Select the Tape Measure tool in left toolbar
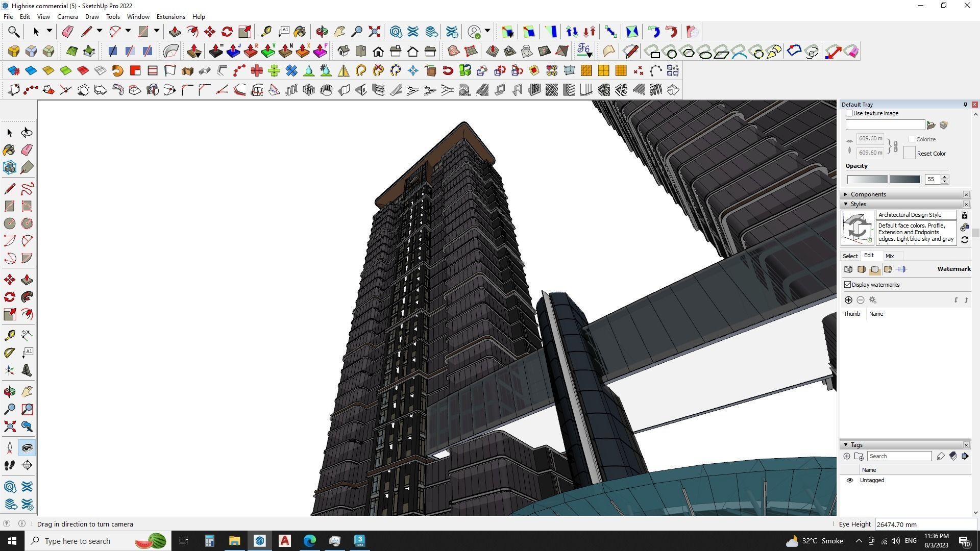Image resolution: width=980 pixels, height=551 pixels. point(9,335)
